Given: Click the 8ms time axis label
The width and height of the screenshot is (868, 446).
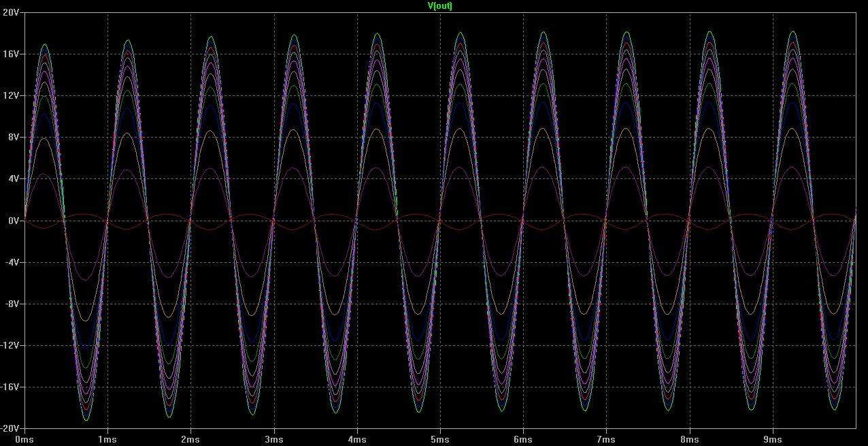Looking at the screenshot, I should tap(688, 440).
